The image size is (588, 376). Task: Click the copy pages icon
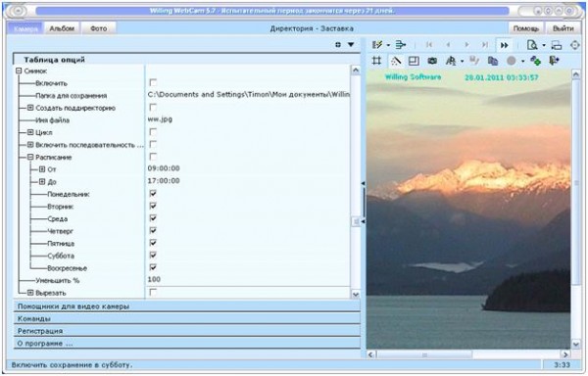point(493,61)
